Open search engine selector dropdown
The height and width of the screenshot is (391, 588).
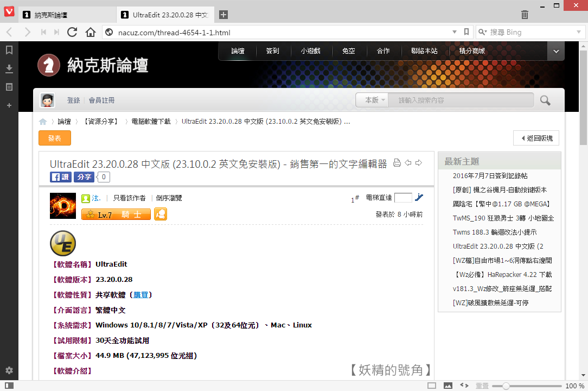pyautogui.click(x=482, y=32)
